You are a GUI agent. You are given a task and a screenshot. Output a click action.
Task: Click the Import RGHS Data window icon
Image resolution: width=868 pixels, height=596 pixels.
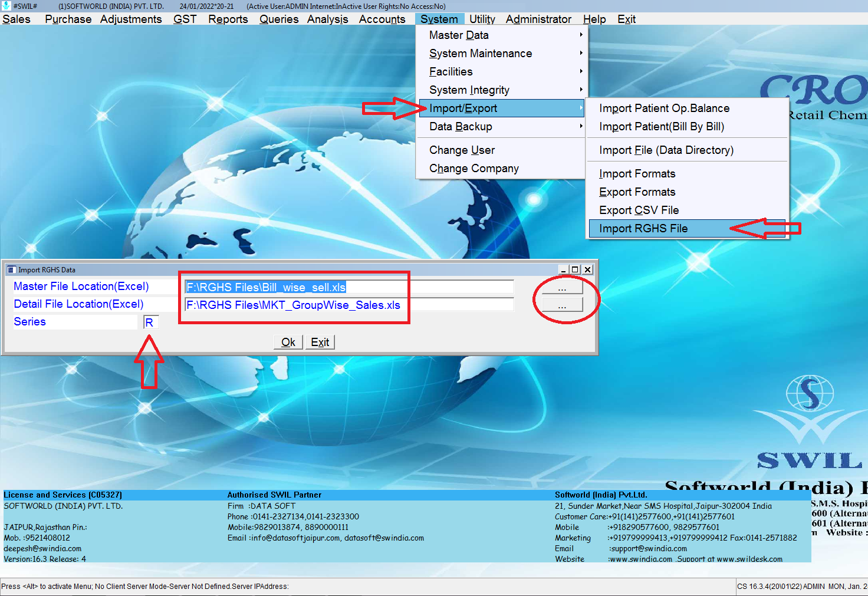11,269
